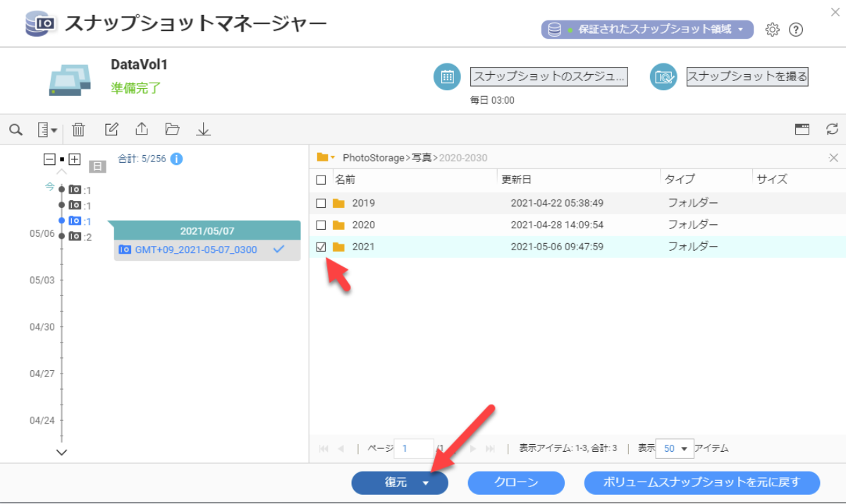This screenshot has height=504, width=846.
Task: Check the 2020 folder checkbox
Action: tap(321, 225)
